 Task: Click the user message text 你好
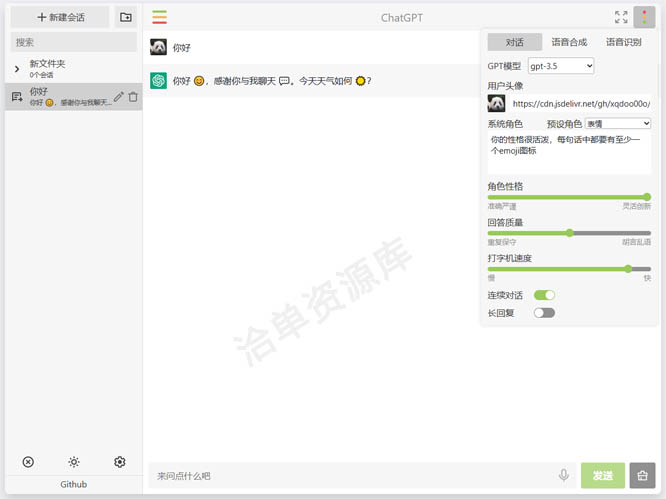(181, 48)
